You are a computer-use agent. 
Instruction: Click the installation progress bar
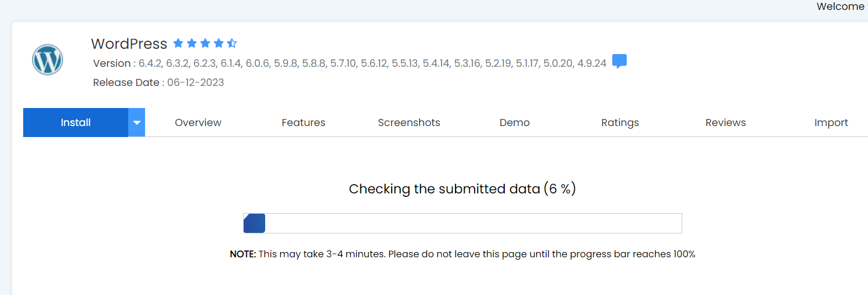click(462, 223)
